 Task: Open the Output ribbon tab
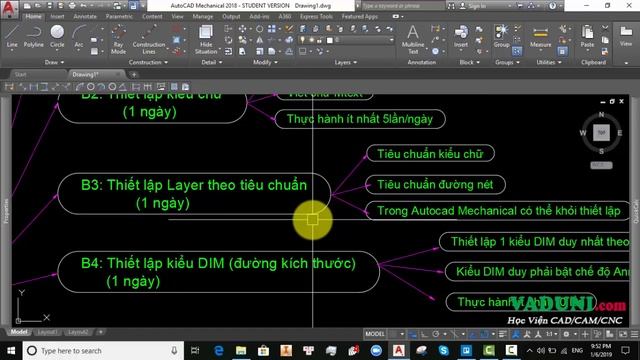[231, 16]
